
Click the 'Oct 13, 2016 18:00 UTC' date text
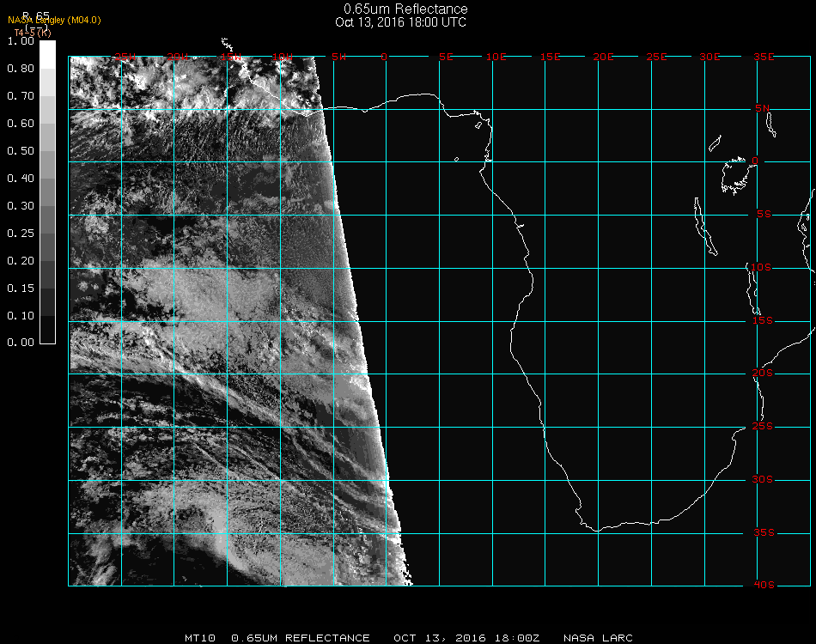pos(401,22)
